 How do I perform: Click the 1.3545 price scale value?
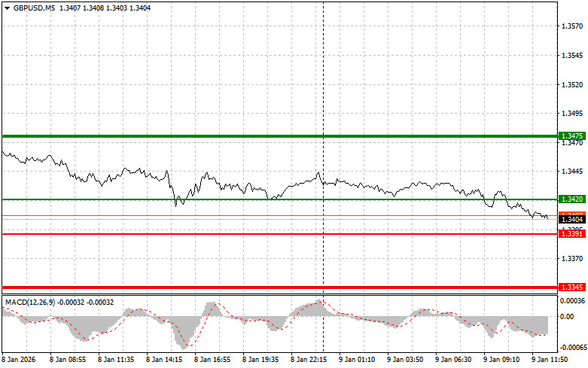pyautogui.click(x=572, y=56)
